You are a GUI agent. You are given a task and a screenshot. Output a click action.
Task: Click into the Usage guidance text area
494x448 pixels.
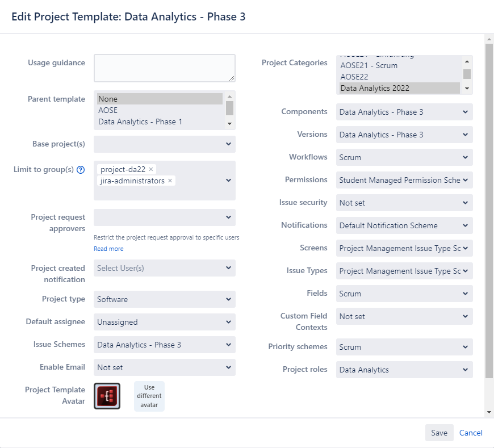point(164,68)
